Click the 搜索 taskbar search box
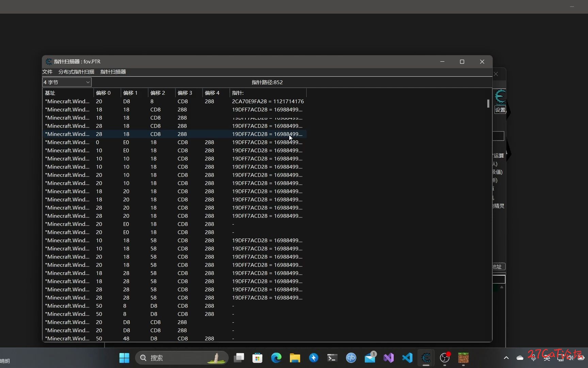Screen dimensions: 588x368 point(182,358)
